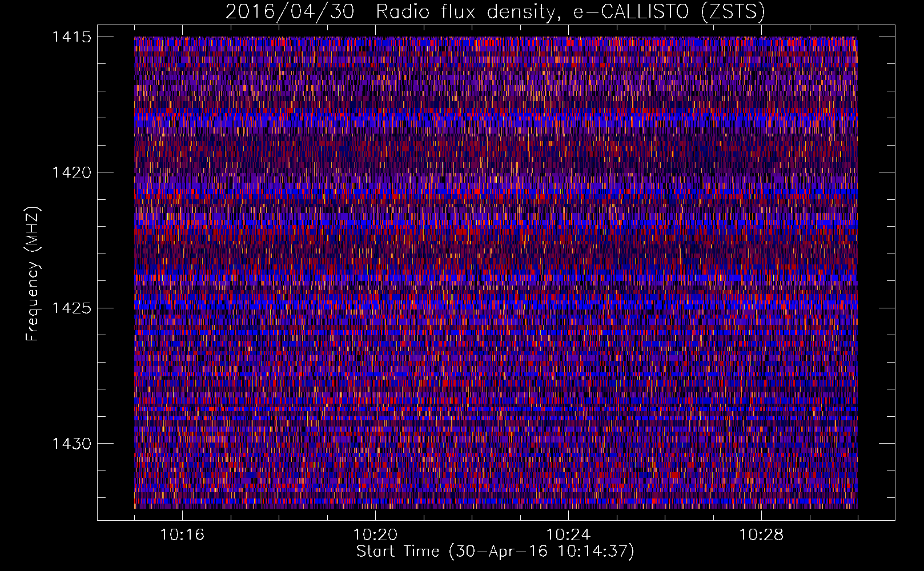Click the 1415 frequency axis label

pos(71,37)
